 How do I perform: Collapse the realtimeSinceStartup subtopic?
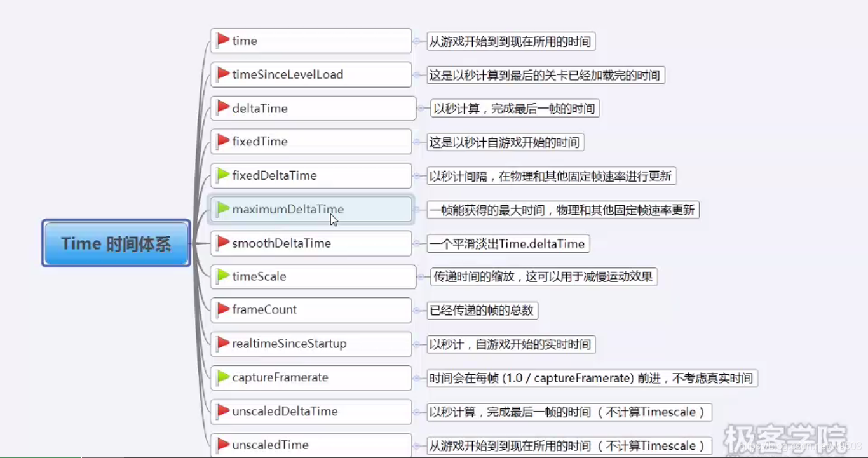[x=417, y=344]
